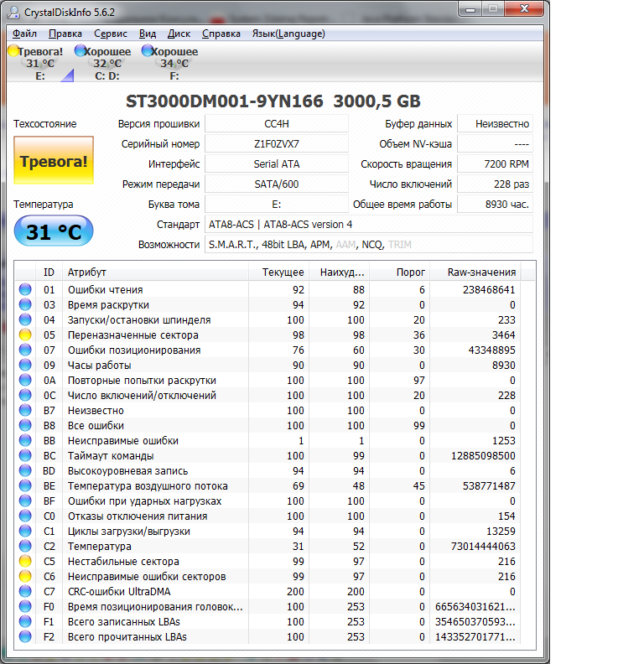The image size is (644, 664).
Task: Click the yellow Тревога! health status button
Action: [53, 162]
